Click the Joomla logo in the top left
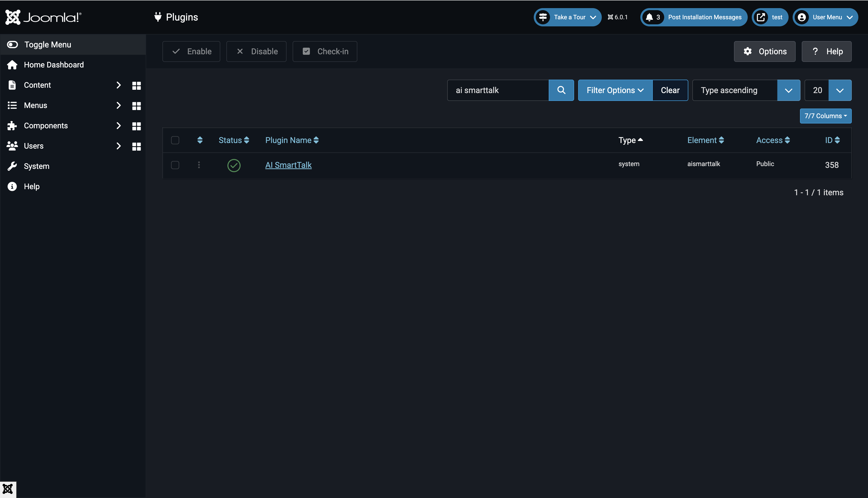868x498 pixels. (43, 17)
